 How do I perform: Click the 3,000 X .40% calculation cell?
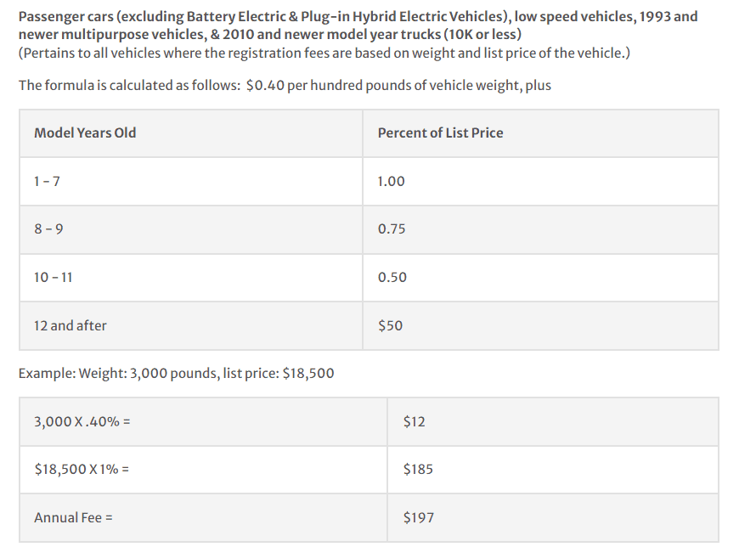pos(203,421)
